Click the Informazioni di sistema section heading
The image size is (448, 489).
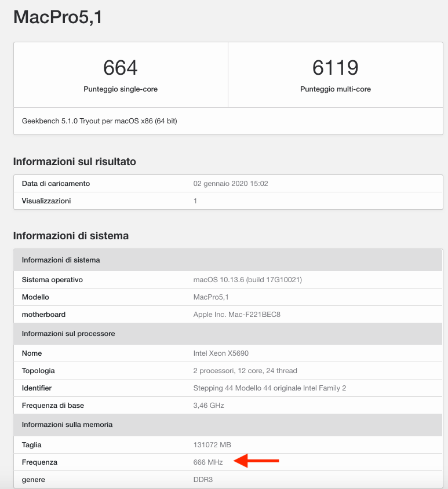click(71, 236)
